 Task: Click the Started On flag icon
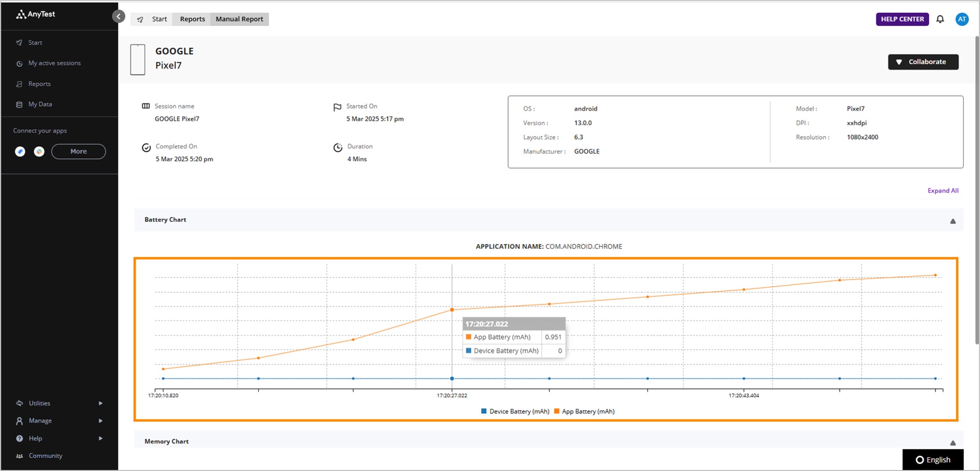(x=337, y=107)
